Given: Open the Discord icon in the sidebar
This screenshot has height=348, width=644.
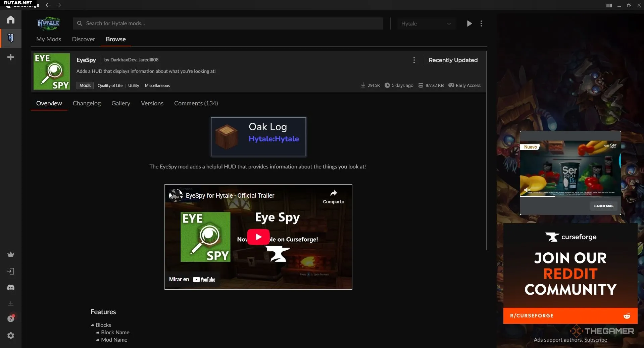Looking at the screenshot, I should click(11, 288).
